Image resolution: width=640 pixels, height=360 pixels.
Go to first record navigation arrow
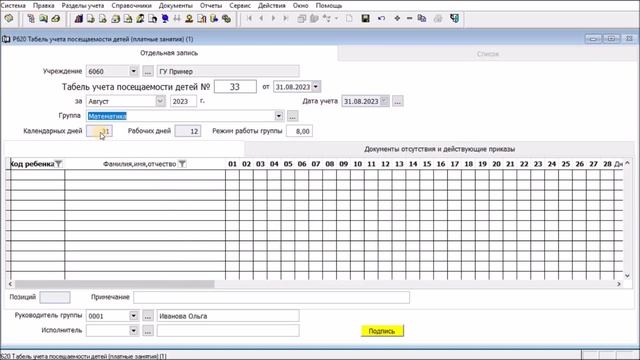click(249, 19)
